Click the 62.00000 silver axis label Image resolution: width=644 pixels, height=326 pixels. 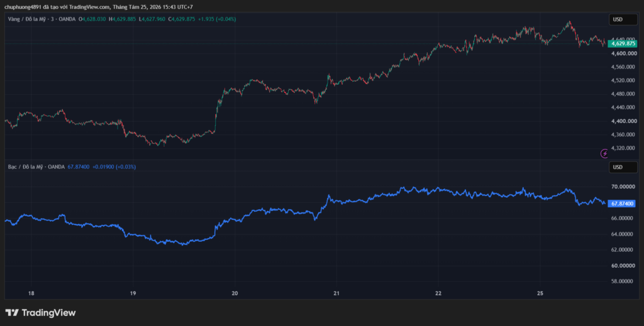click(x=622, y=250)
